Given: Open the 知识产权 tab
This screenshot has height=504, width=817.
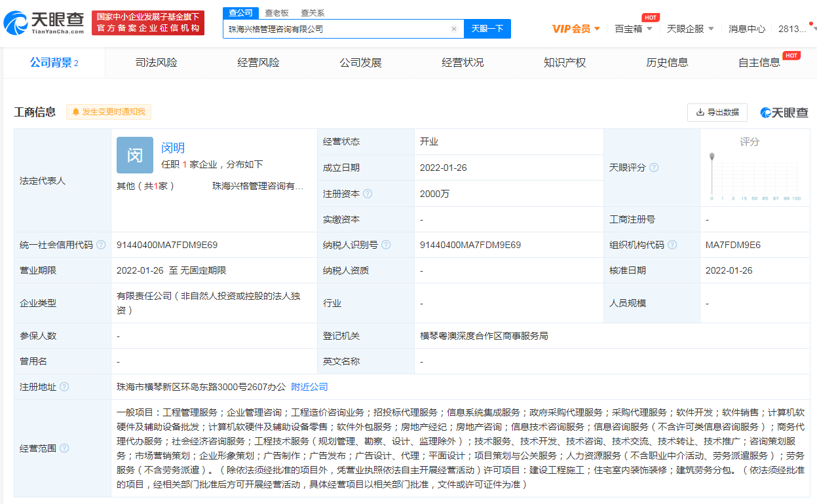Looking at the screenshot, I should click(x=565, y=63).
